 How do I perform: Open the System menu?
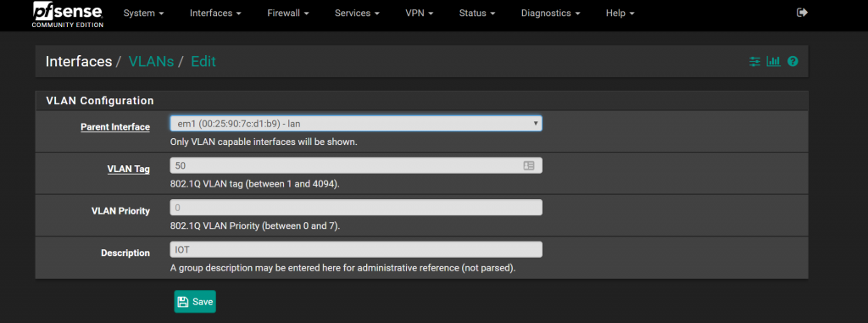pyautogui.click(x=143, y=14)
